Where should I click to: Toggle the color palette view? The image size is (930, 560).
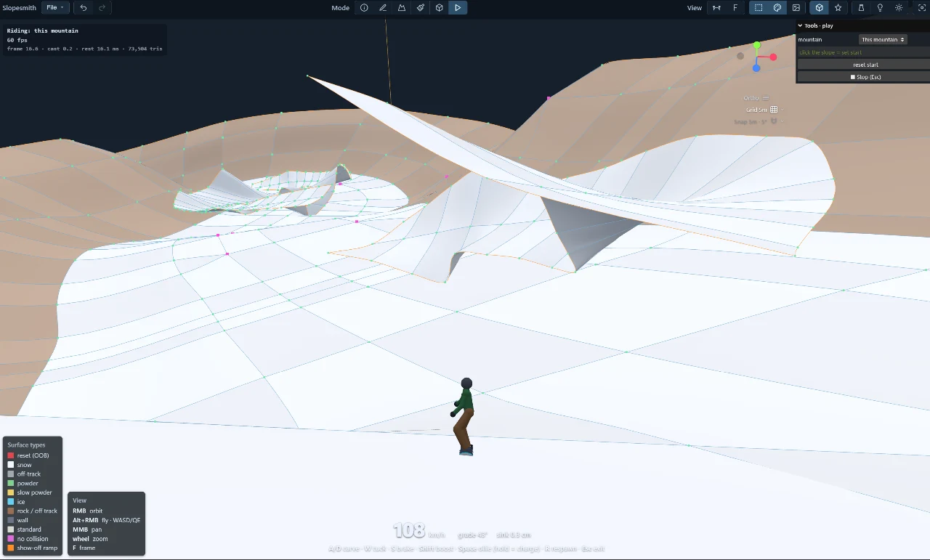click(777, 8)
